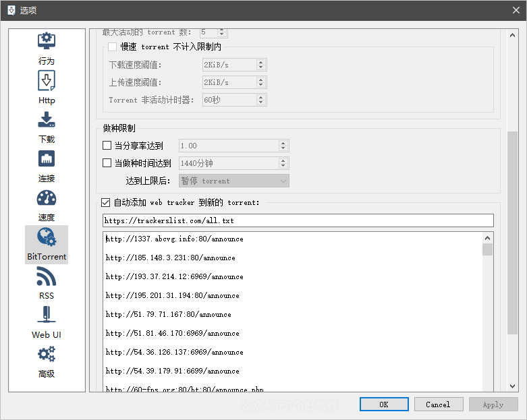527x420 pixels.
Task: Uncheck 自动添加 web tracker 到新的 torrent
Action: click(x=105, y=202)
